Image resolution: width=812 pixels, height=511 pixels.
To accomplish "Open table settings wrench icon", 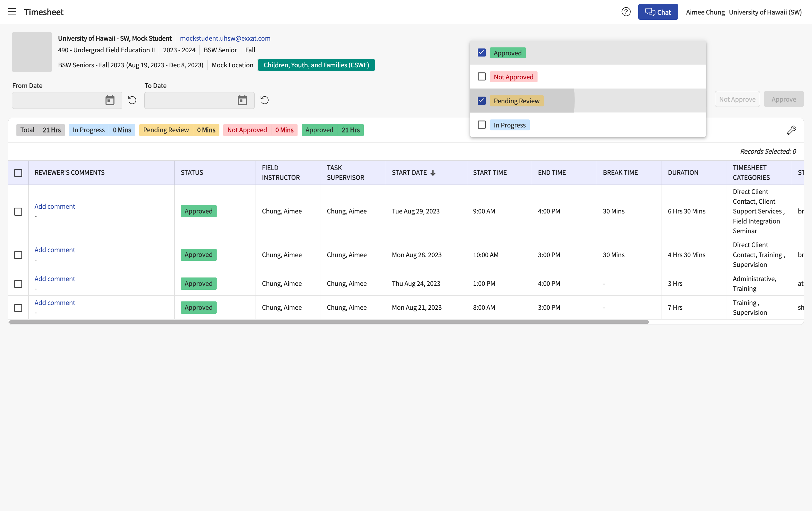I will click(x=791, y=130).
